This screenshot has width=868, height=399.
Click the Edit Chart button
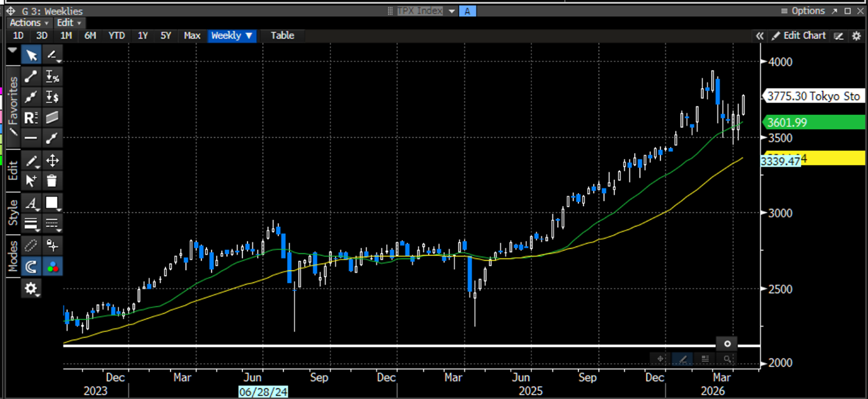[x=800, y=35]
